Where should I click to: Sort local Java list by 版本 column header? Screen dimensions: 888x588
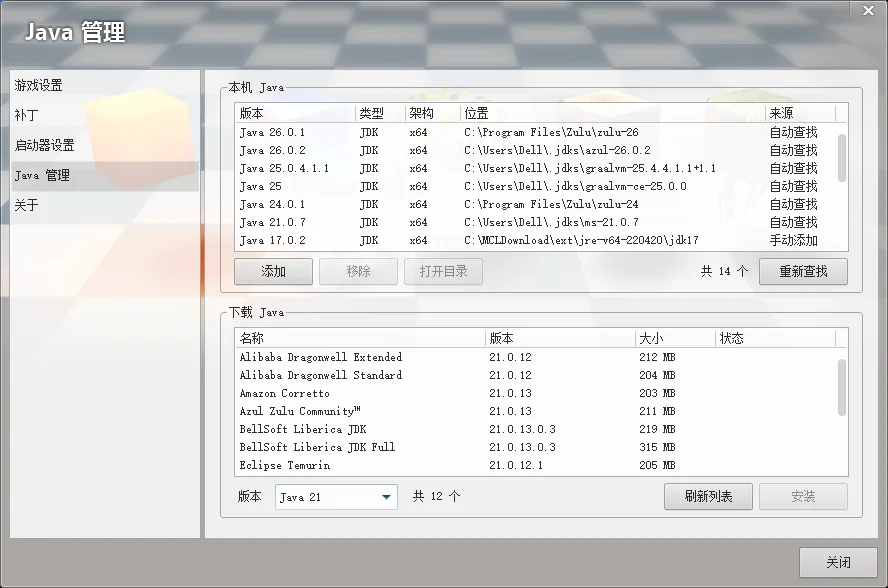(x=295, y=113)
